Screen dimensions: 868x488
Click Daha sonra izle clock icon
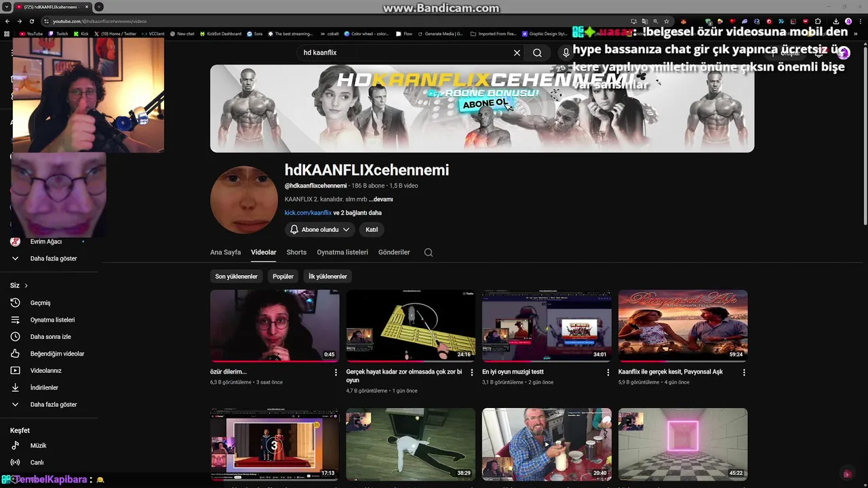pyautogui.click(x=15, y=337)
